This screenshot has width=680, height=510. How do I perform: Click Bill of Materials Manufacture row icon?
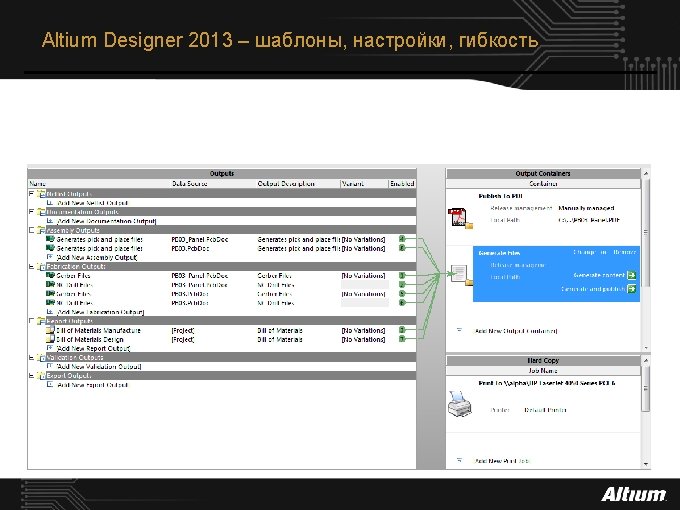[50, 330]
